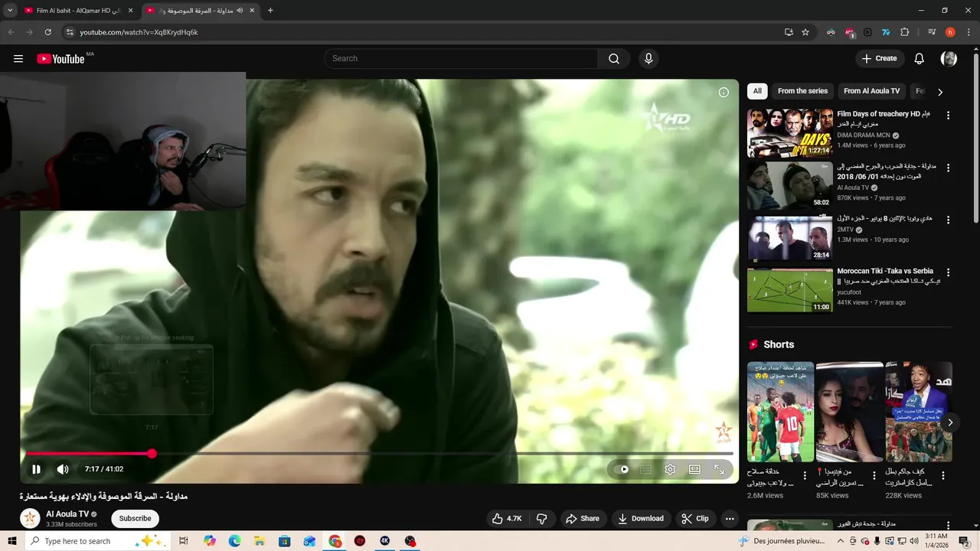The image size is (980, 551).
Task: Open the Extensions puzzle icon
Action: click(x=904, y=32)
